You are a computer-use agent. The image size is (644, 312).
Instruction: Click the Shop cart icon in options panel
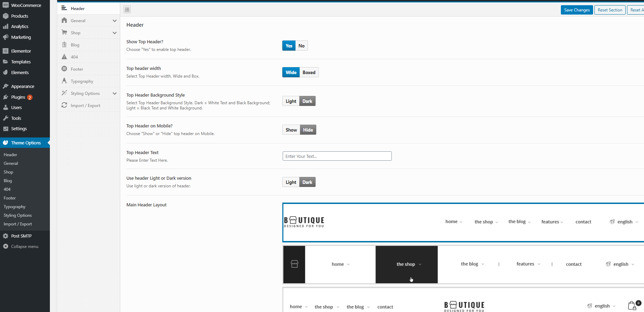tap(64, 33)
